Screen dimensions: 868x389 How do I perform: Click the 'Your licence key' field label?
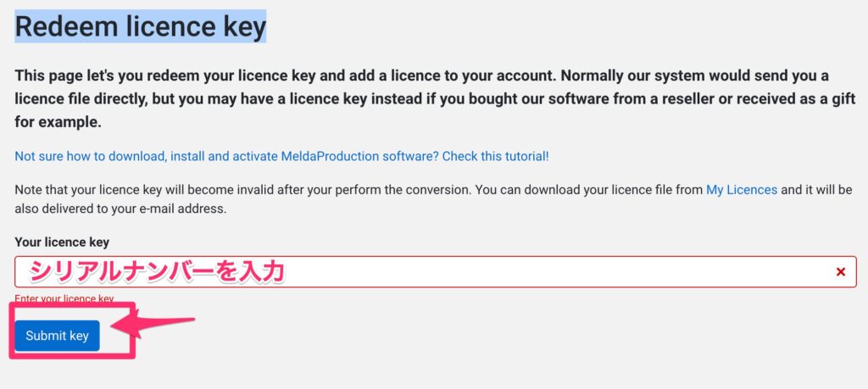(x=62, y=242)
